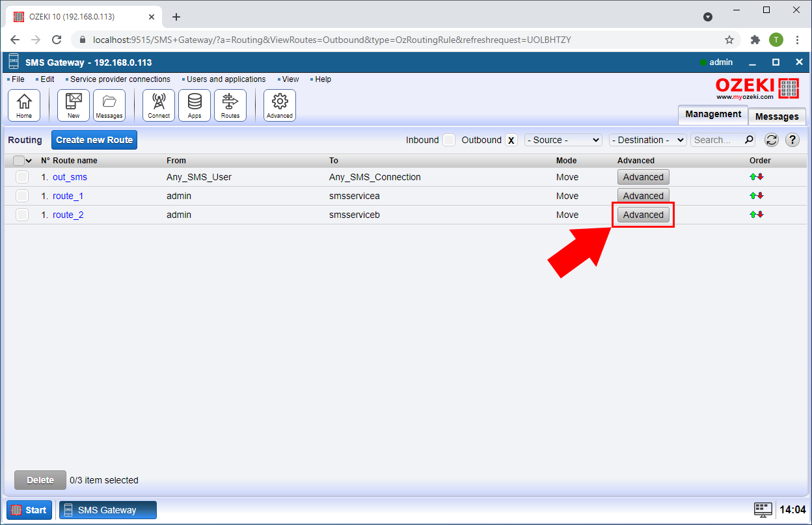Click Advanced button for route_1
Screen dimensions: 812x525
[x=643, y=196]
